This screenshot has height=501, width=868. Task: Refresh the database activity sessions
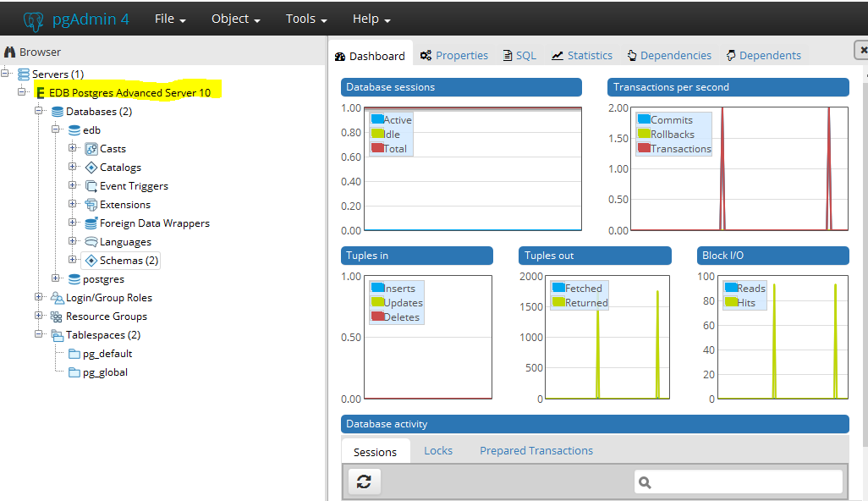364,482
